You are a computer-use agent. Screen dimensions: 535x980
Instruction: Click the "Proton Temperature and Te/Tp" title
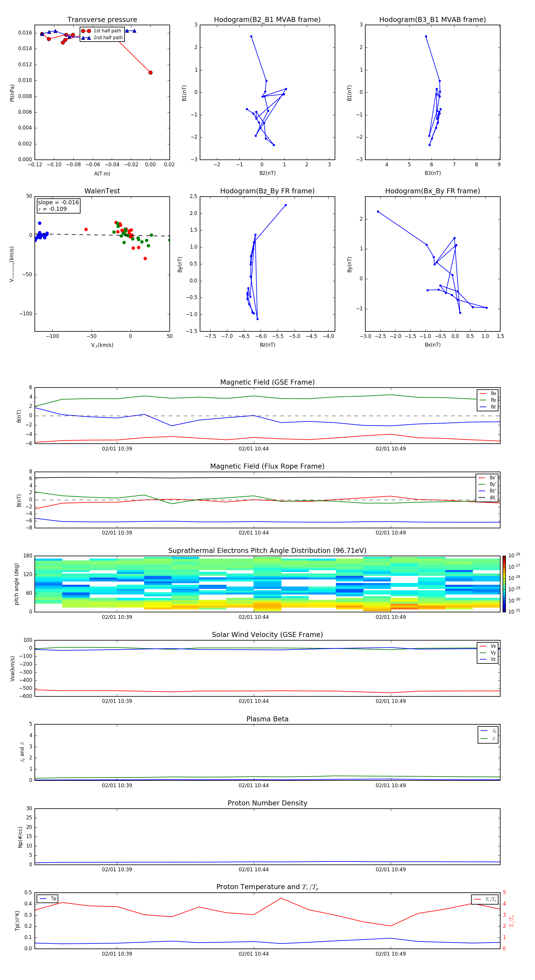[x=267, y=887]
